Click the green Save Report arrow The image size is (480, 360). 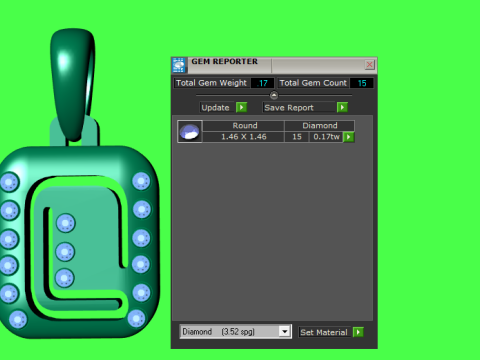[342, 107]
